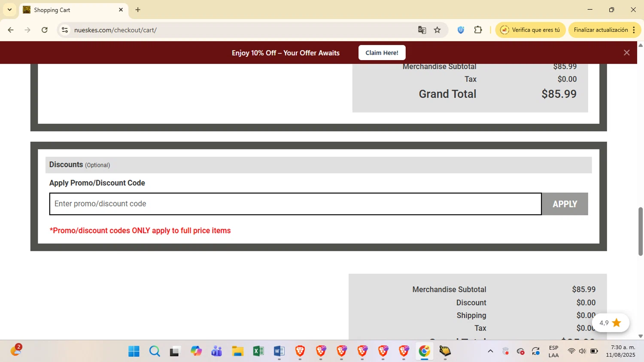
Task: Open the 7:30 a. m. clock calendar
Action: (x=620, y=351)
